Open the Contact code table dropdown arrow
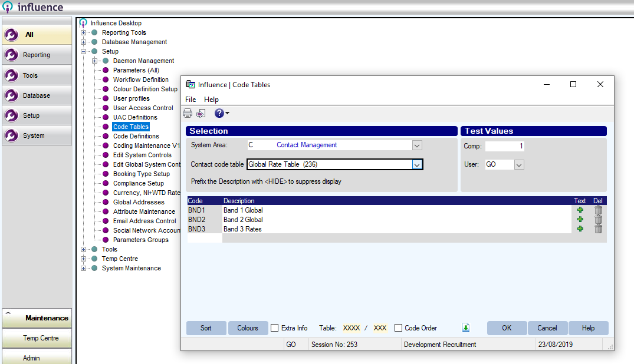 tap(418, 164)
